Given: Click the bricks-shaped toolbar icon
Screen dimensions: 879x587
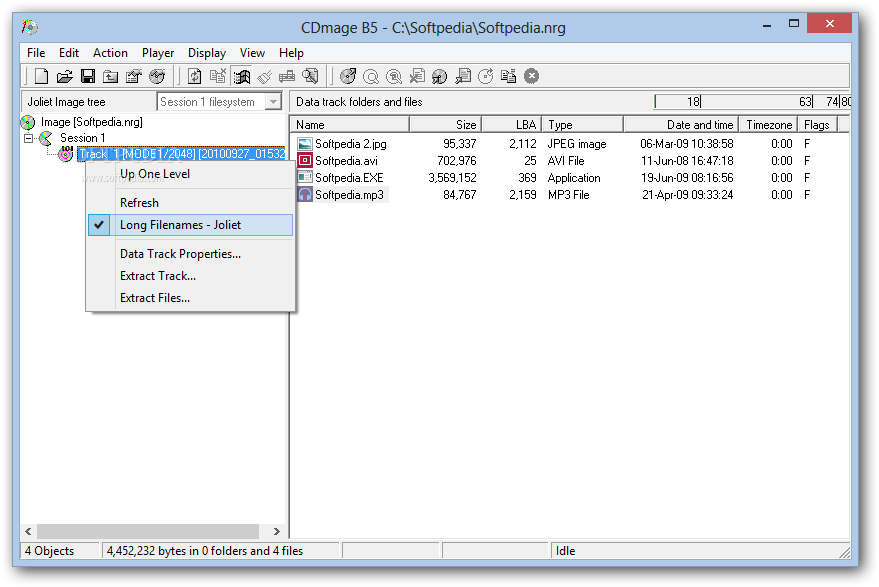Looking at the screenshot, I should tap(287, 76).
